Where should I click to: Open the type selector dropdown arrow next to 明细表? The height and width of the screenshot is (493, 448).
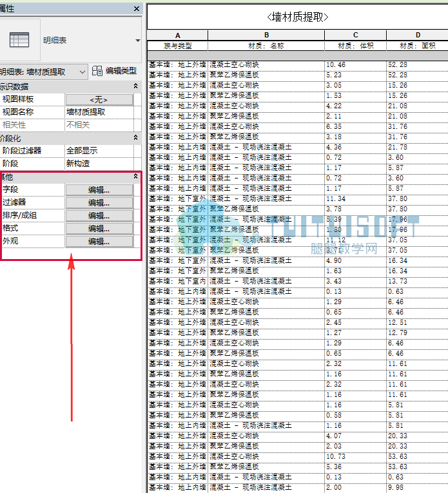tap(138, 40)
